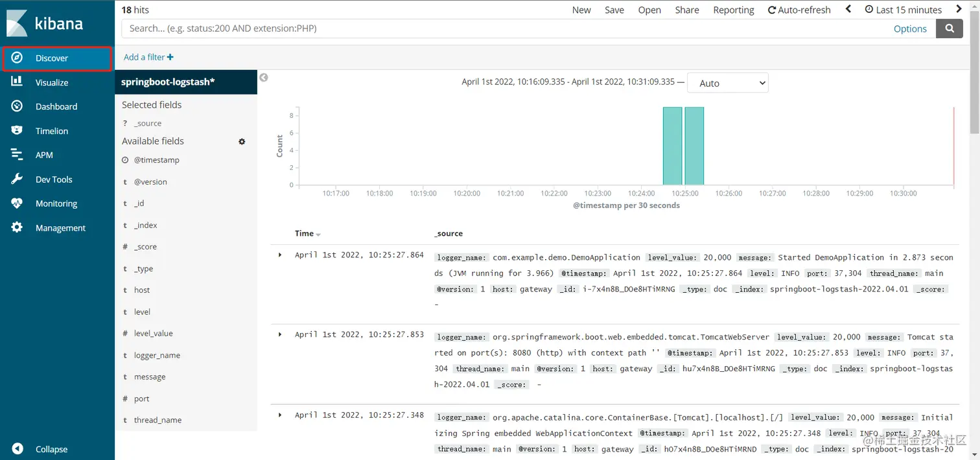
Task: Open the Dev Tools wrench icon
Action: pos(17,179)
